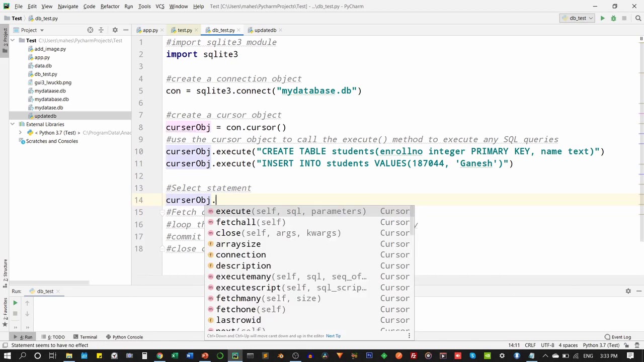The image size is (644, 362).
Task: Click Collapse All icon in Project panel
Action: coord(101,30)
